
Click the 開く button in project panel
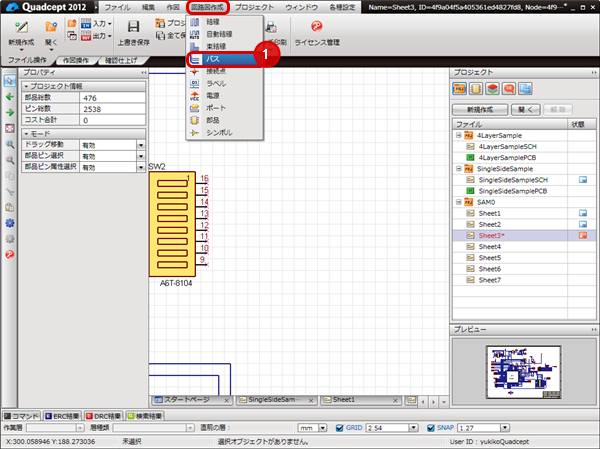coord(526,110)
